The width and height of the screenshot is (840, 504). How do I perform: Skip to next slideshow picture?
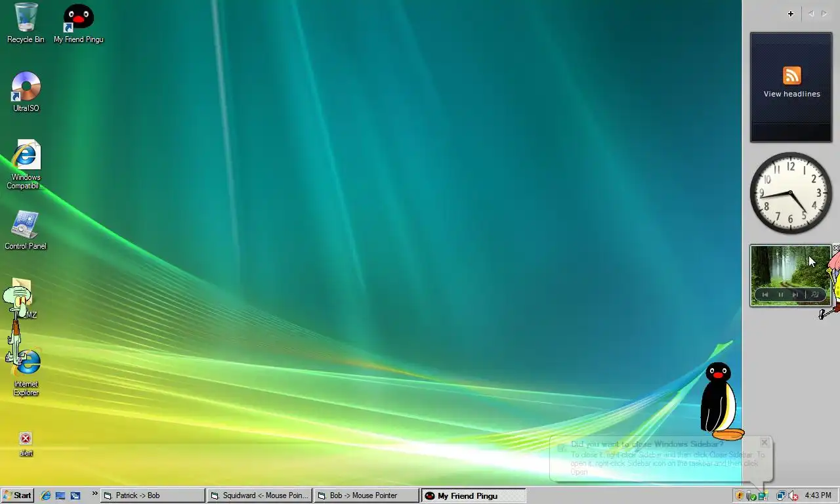(795, 295)
